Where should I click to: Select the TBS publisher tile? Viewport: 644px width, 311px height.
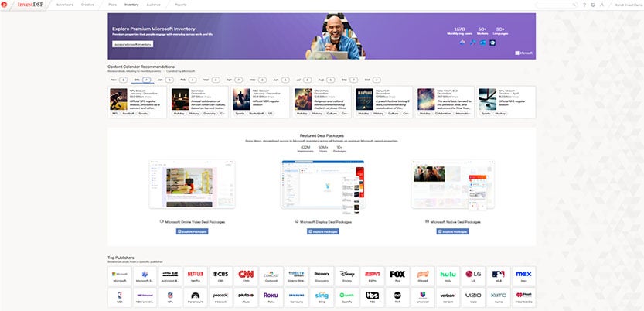[372, 297]
